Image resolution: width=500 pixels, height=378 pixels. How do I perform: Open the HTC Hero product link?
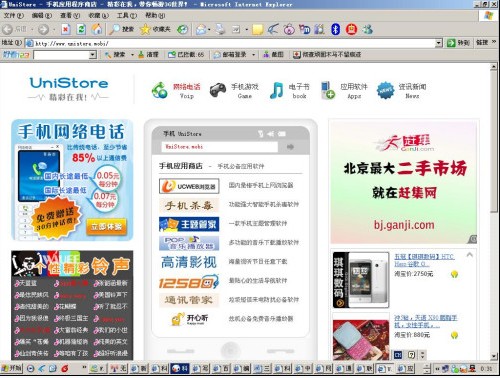pos(424,260)
